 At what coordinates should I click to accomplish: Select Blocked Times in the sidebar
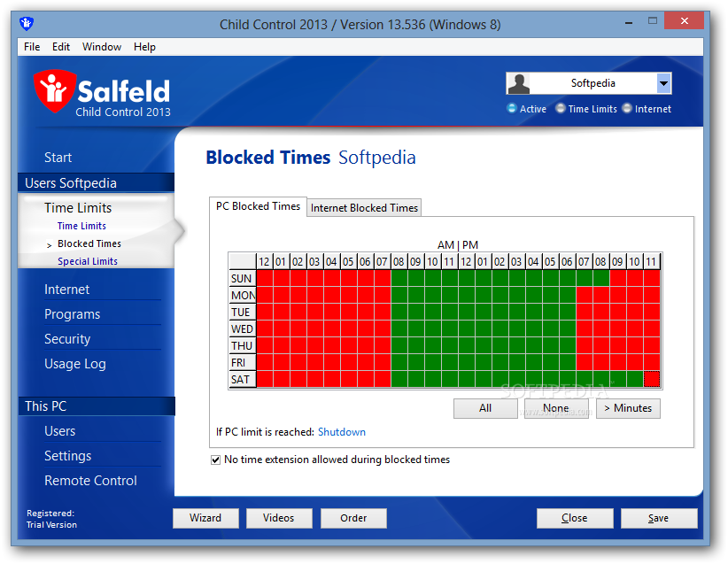pyautogui.click(x=89, y=243)
